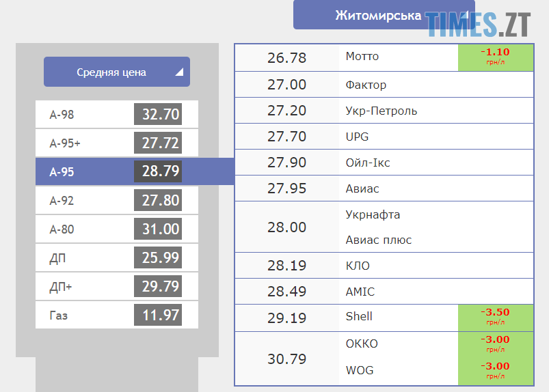
Task: Click the Укрнафта station name
Action: (x=373, y=214)
